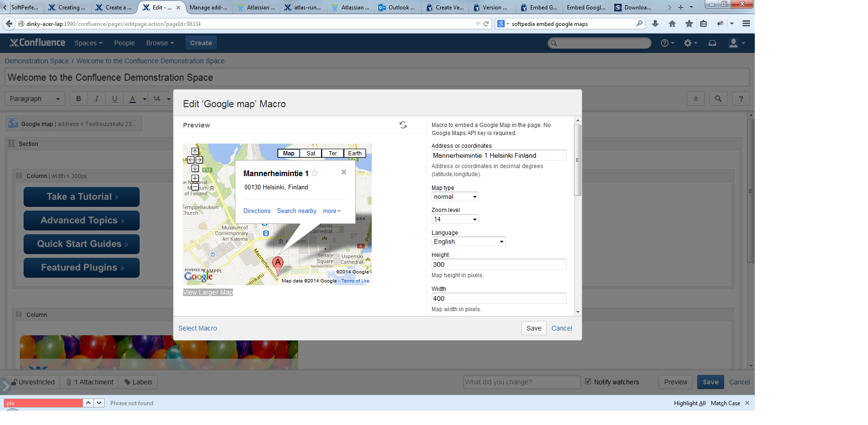Star the Mannerheimintie 1 location
The image size is (868, 425).
pos(315,173)
